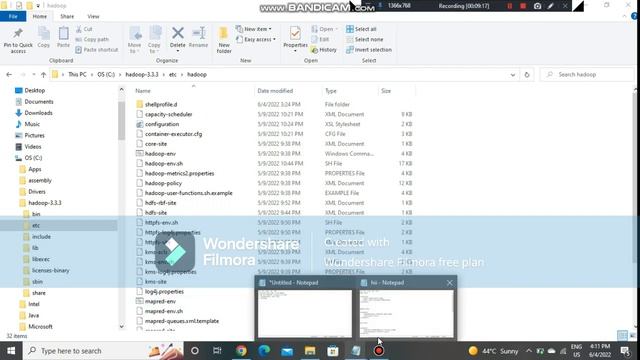Click Paste shortcut option

tap(97, 49)
